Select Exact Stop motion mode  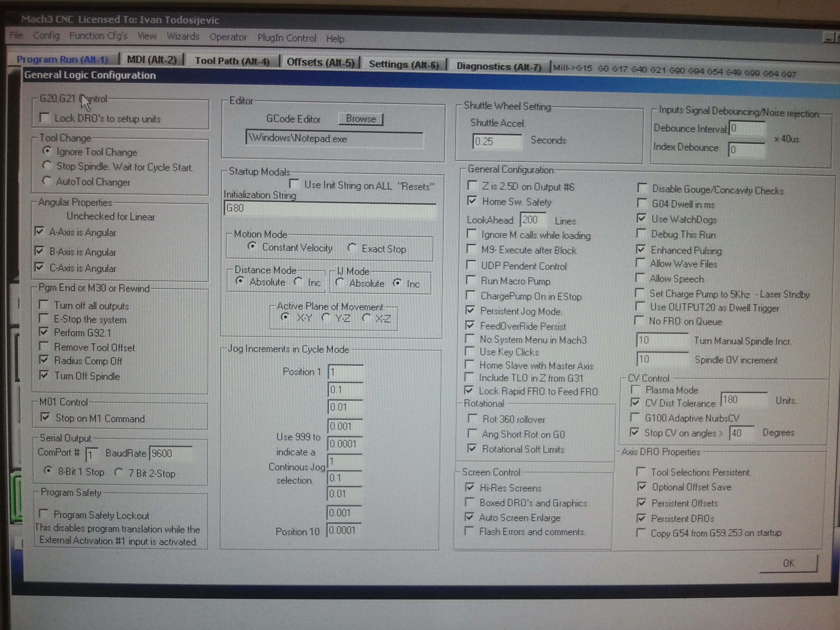(352, 248)
